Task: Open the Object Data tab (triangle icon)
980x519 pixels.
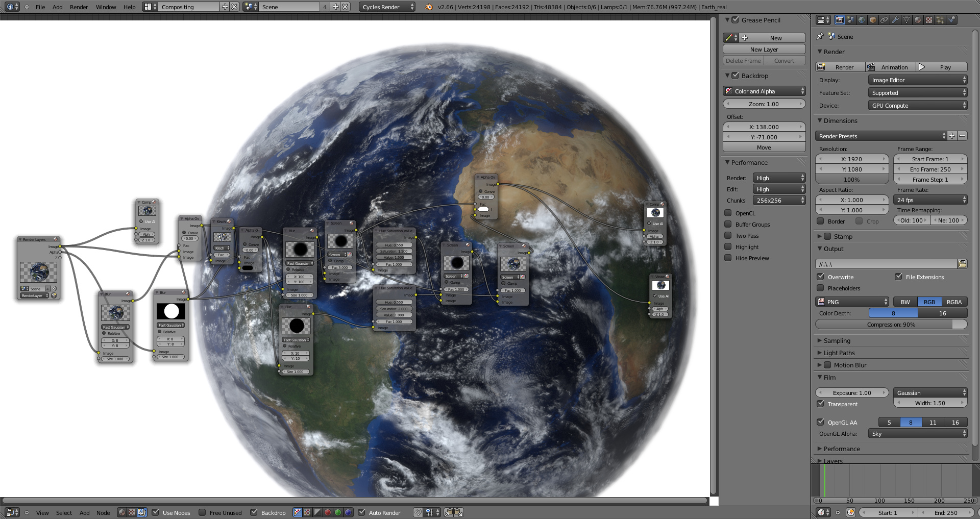Action: [x=906, y=20]
